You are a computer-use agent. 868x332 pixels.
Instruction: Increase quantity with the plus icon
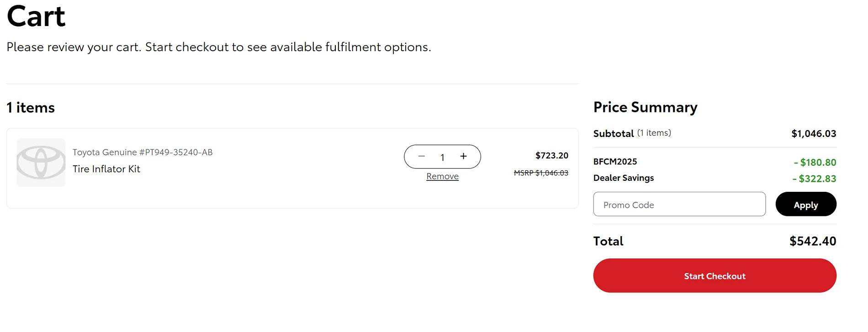point(463,157)
